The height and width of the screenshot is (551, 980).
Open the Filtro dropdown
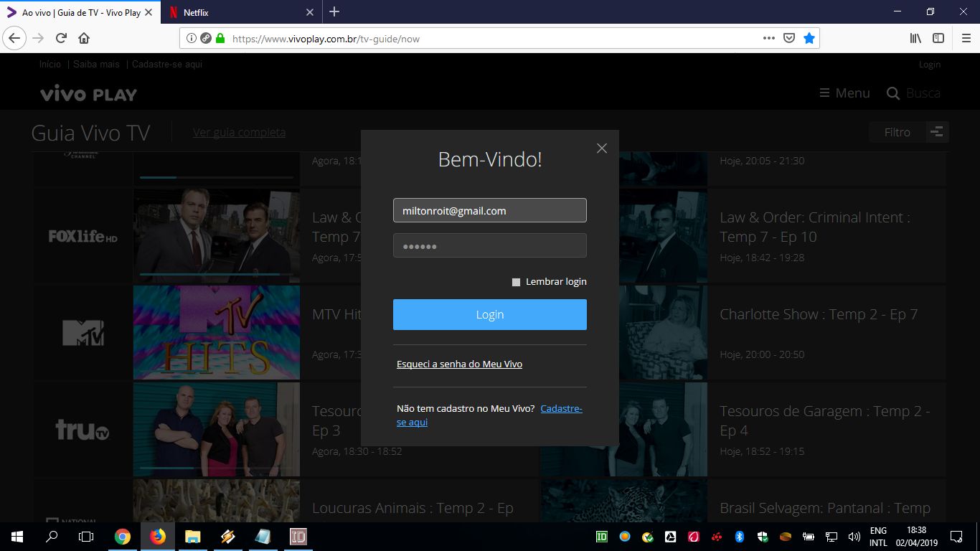(x=897, y=132)
